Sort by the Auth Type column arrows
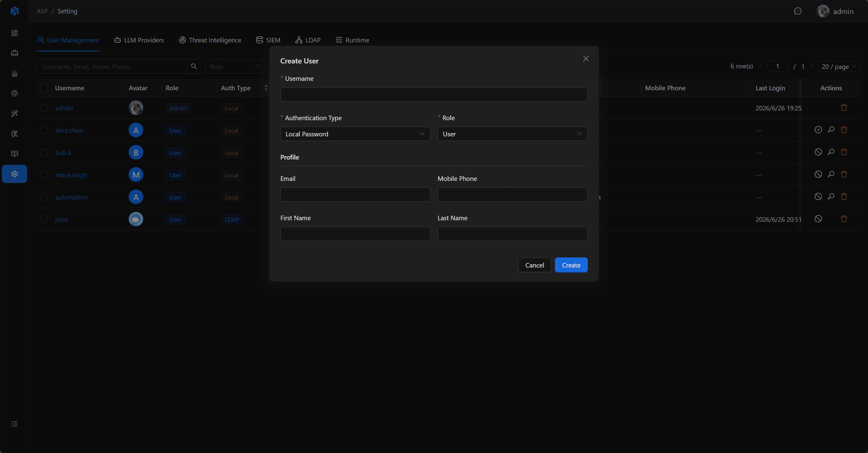This screenshot has height=453, width=868. click(266, 88)
